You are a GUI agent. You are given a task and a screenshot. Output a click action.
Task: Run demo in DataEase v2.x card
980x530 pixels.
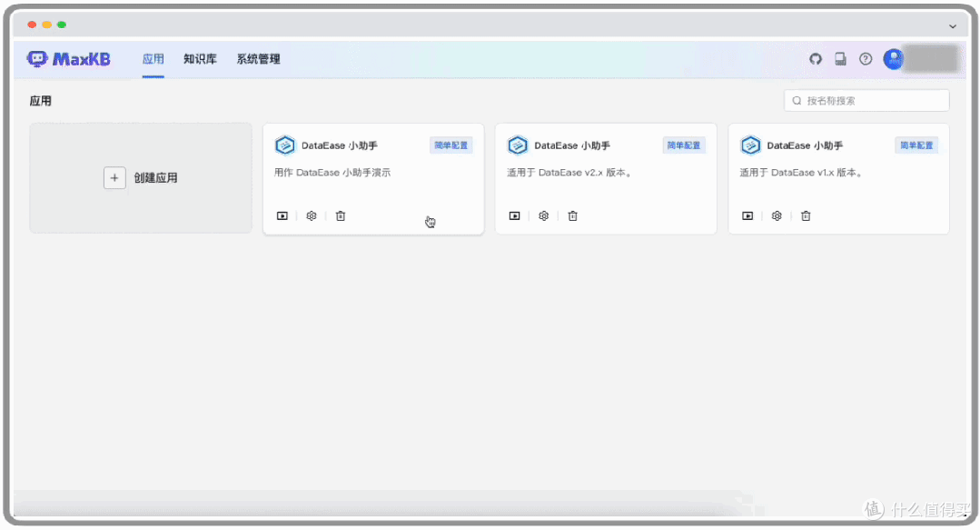tap(514, 215)
